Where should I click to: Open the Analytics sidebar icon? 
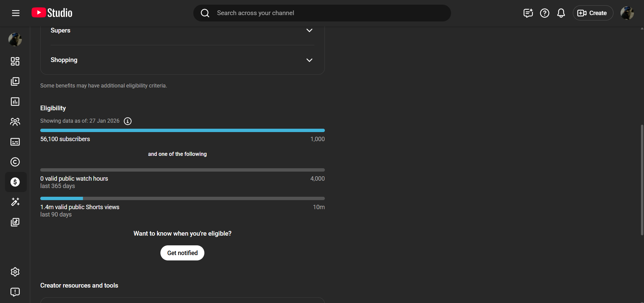[x=15, y=102]
